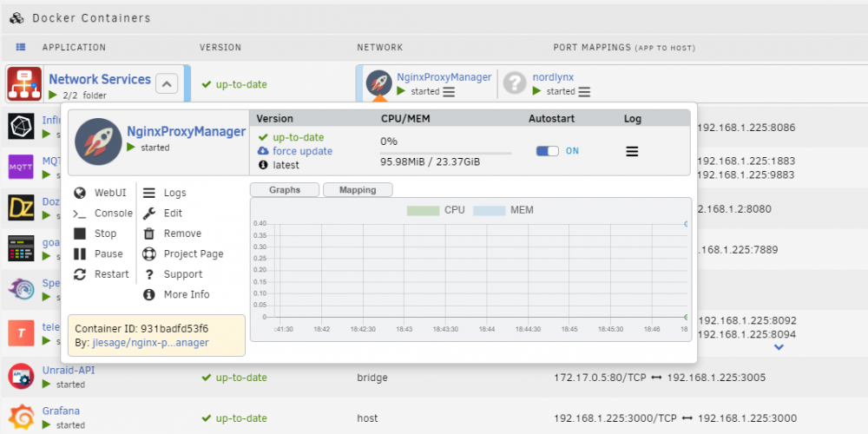Image resolution: width=868 pixels, height=434 pixels.
Task: Click the VERSION column header
Action: [x=220, y=48]
